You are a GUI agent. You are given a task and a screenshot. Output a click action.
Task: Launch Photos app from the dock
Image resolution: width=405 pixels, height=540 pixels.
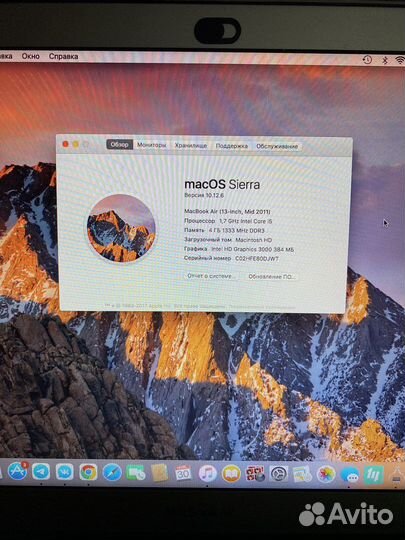tap(326, 474)
